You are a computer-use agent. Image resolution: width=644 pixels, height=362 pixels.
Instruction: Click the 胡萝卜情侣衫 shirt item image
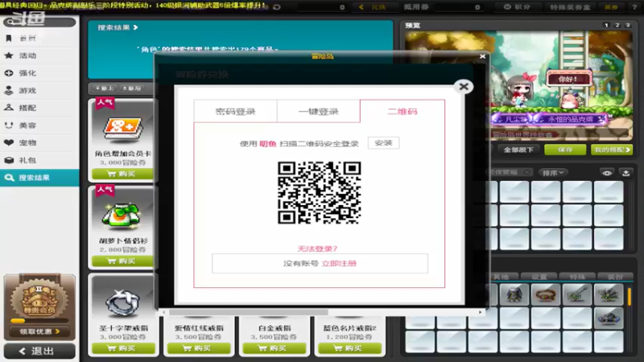coord(122,216)
